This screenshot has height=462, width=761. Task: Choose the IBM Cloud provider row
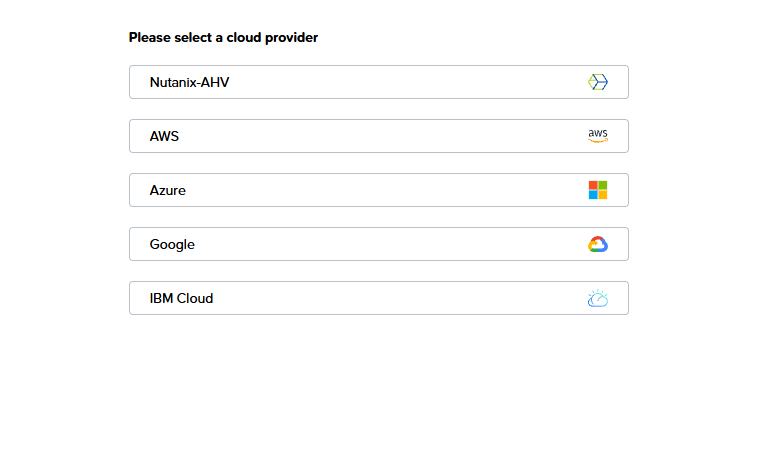tap(378, 298)
